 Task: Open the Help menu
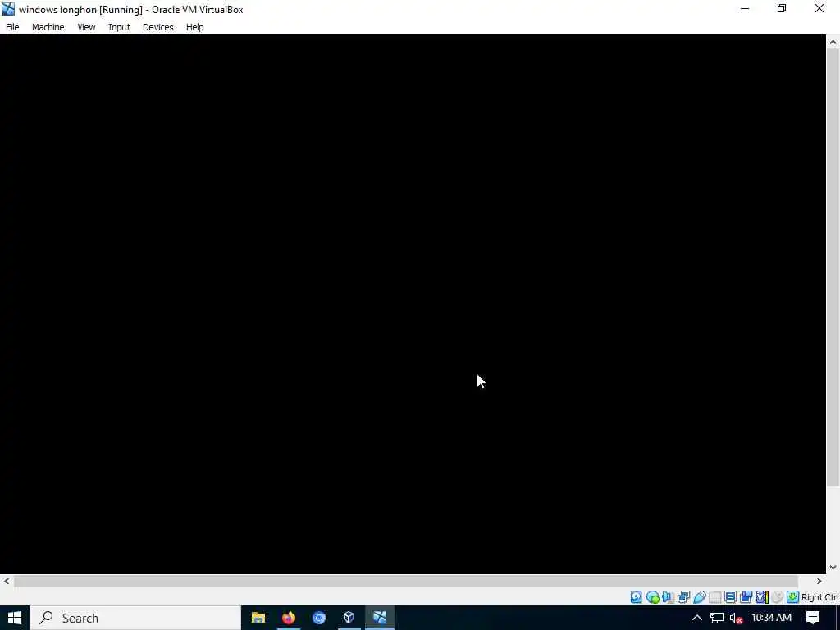pyautogui.click(x=195, y=27)
